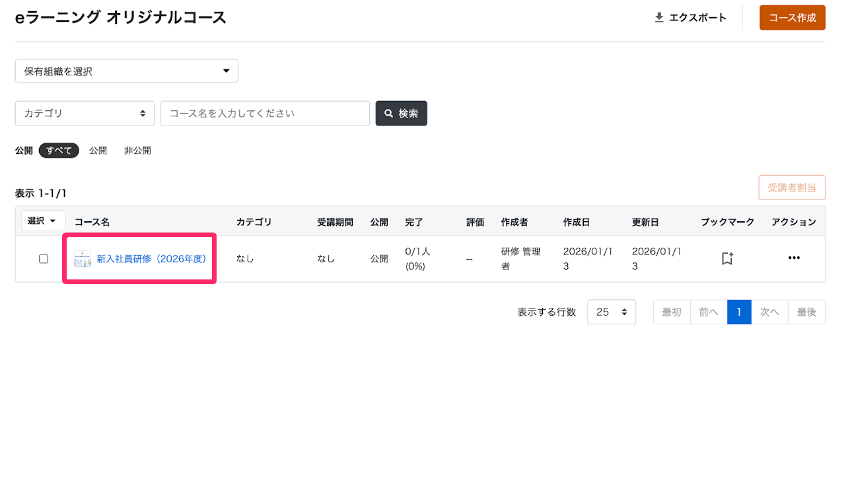Viewport: 848px width, 504px height.
Task: Expand the 選択 bulk-select dropdown
Action: coord(44,221)
